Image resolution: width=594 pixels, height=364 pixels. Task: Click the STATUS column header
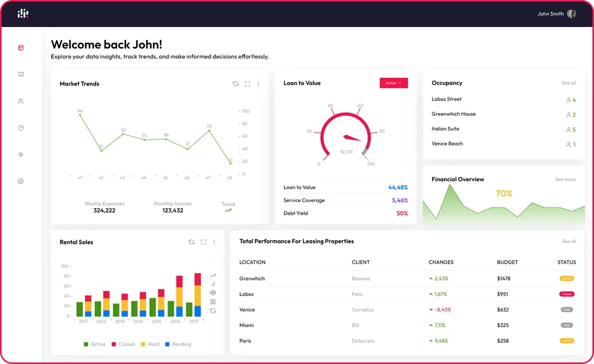pyautogui.click(x=566, y=262)
